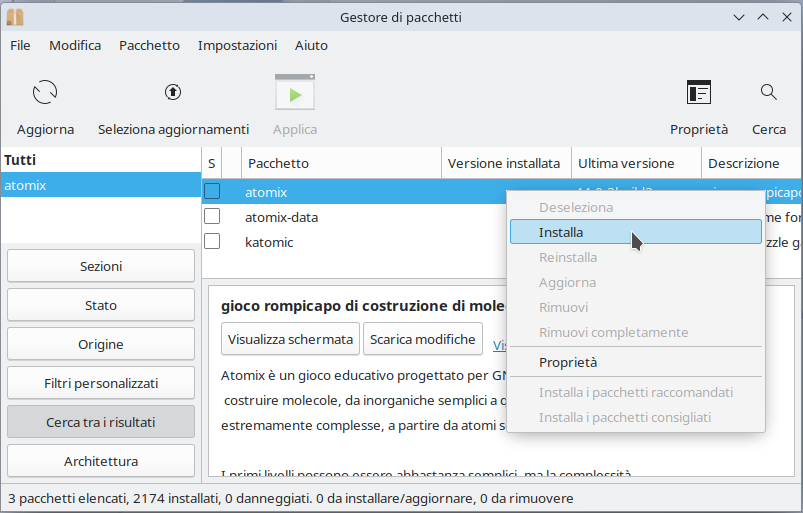Click the Seleziona aggiornamenti icon
Viewport: 803px width, 513px height.
tap(173, 93)
